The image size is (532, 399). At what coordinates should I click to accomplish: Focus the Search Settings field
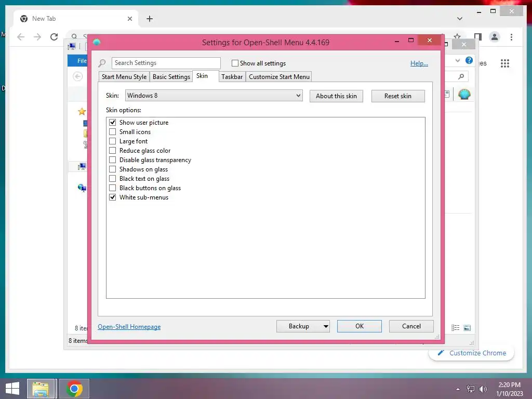coord(166,63)
